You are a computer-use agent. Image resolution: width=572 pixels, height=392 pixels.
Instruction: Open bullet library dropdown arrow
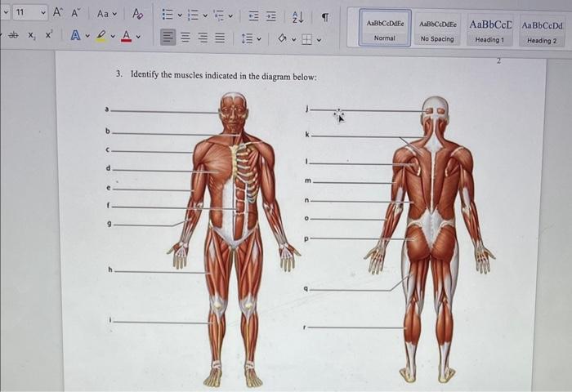tap(180, 16)
